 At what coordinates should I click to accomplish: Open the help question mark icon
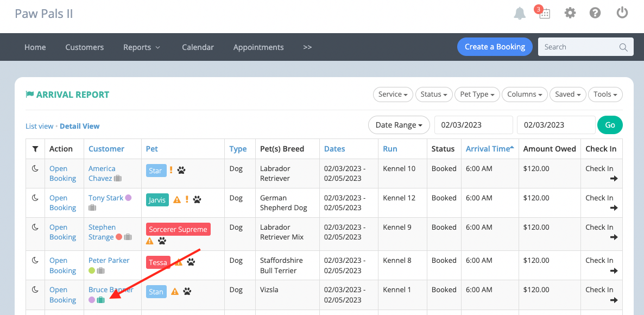coord(595,13)
